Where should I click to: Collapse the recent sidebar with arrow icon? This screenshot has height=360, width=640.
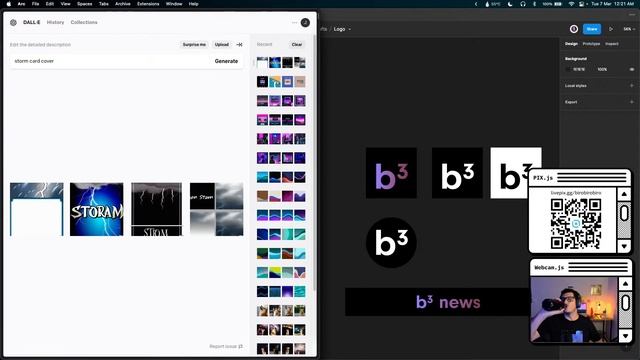pyautogui.click(x=240, y=44)
